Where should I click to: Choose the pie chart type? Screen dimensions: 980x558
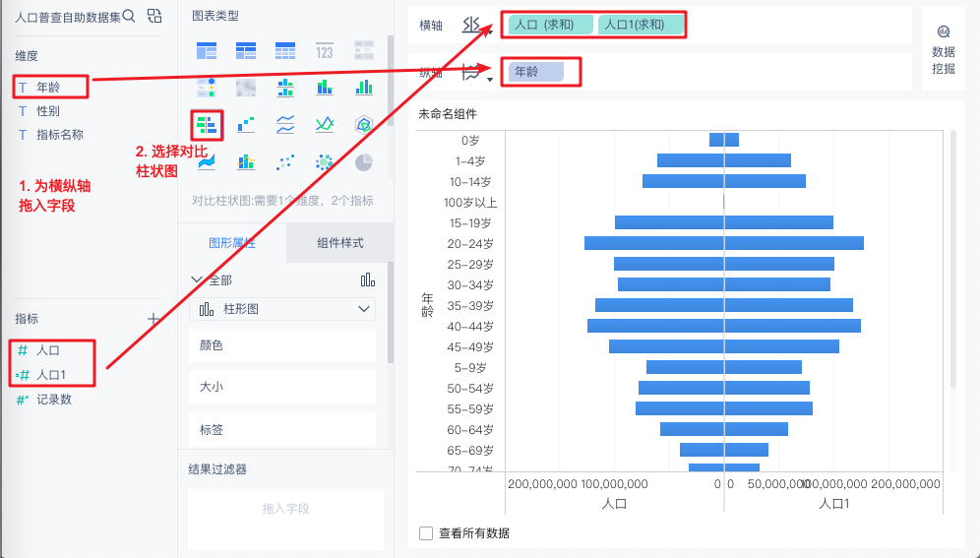(x=364, y=162)
